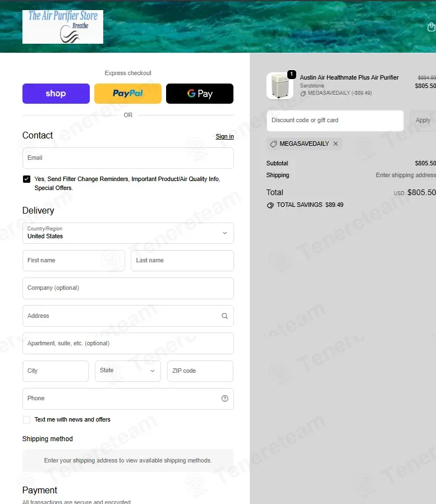Expand the State dropdown
The height and width of the screenshot is (504, 436).
128,371
